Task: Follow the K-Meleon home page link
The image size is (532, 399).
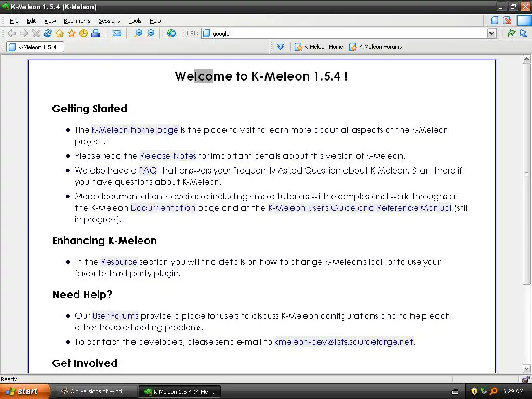Action: click(135, 130)
